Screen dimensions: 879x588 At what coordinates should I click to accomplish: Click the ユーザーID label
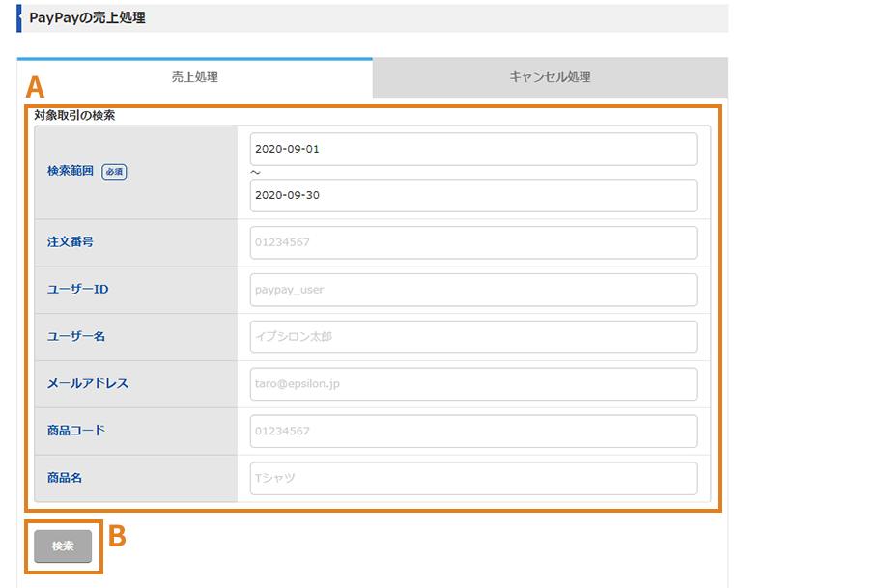coord(78,290)
